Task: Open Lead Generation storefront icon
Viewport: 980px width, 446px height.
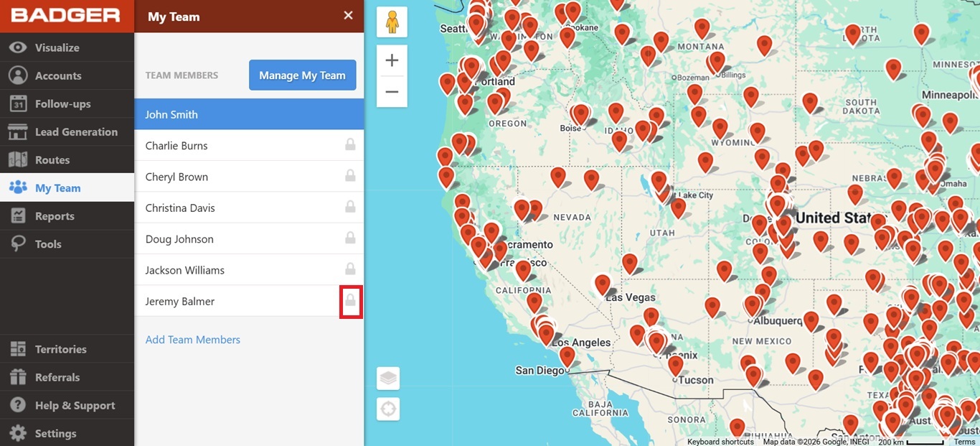Action: (18, 131)
